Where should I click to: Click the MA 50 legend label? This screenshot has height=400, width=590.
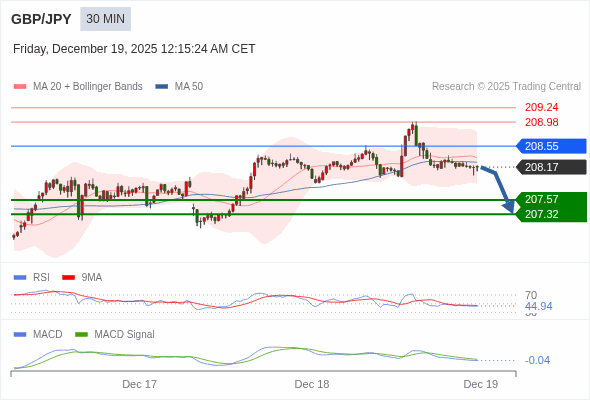coord(189,87)
